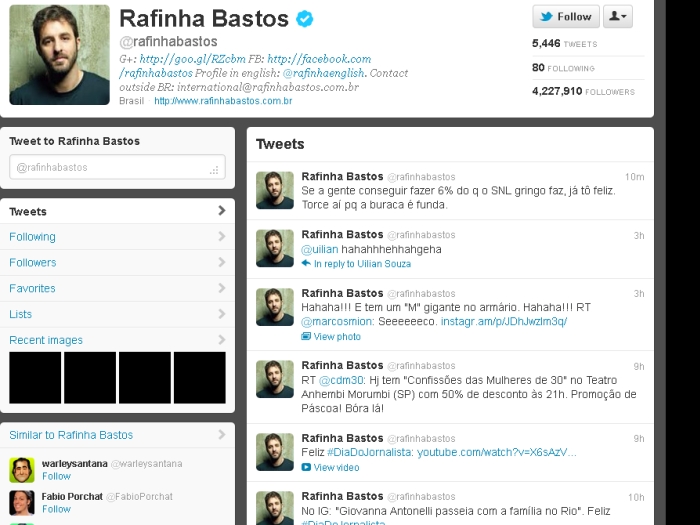This screenshot has width=700, height=525.
Task: Open the facebook.com link in bio
Action: coord(319,59)
